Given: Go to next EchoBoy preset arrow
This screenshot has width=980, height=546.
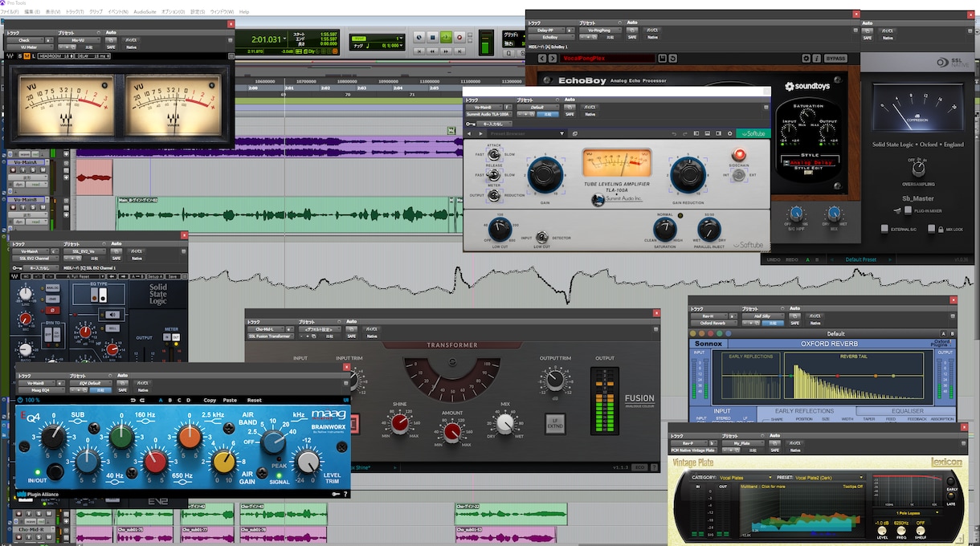Looking at the screenshot, I should (x=553, y=59).
